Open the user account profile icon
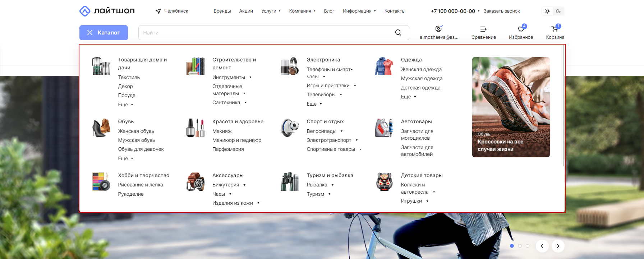 439,29
